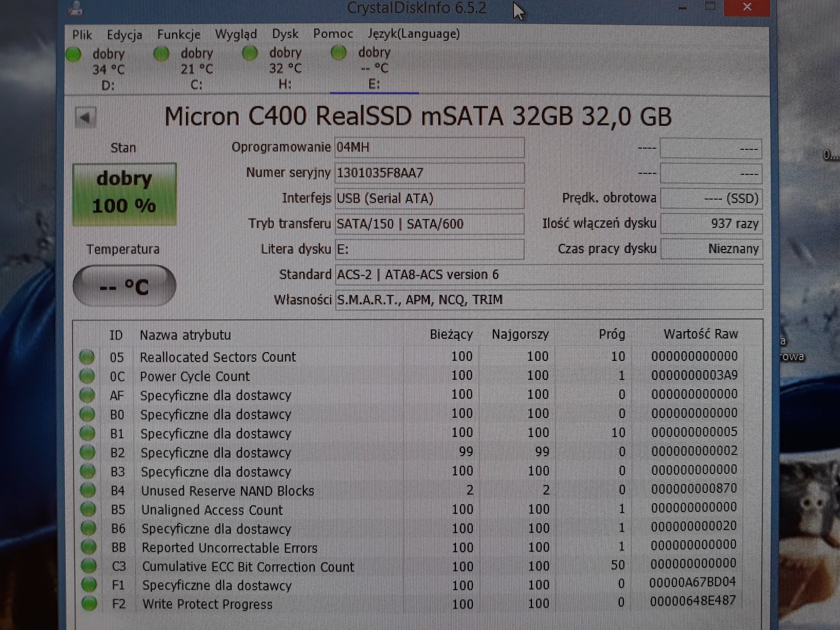Image resolution: width=840 pixels, height=630 pixels.
Task: Click the green status dot for attribute F2
Action: point(89,603)
